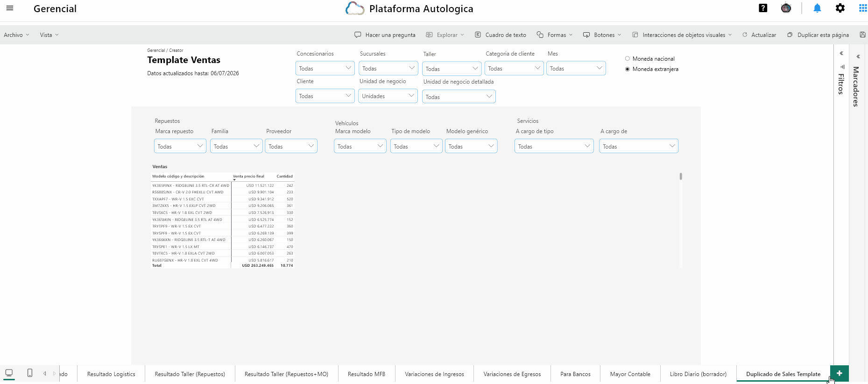Open the Mes dropdown
The height and width of the screenshot is (384, 868).
click(x=576, y=68)
